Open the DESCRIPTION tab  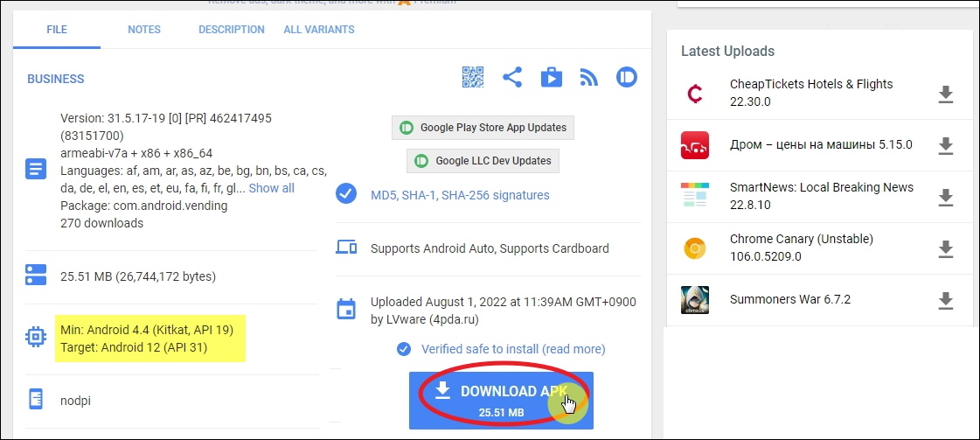232,30
